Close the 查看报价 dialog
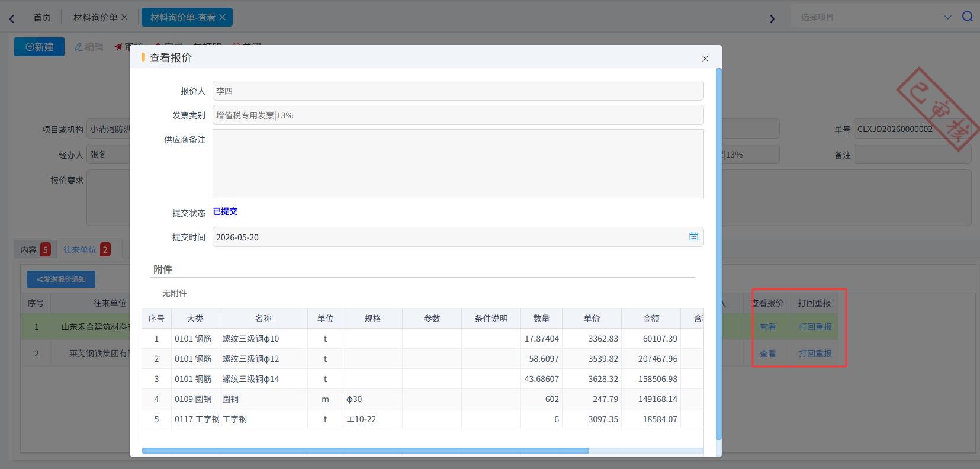Screen dimensions: 980x469 tap(705, 59)
